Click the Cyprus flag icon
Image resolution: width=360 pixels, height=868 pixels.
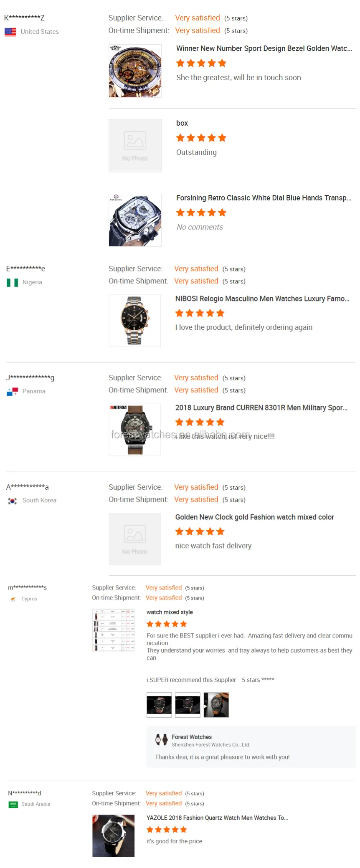pyautogui.click(x=13, y=599)
